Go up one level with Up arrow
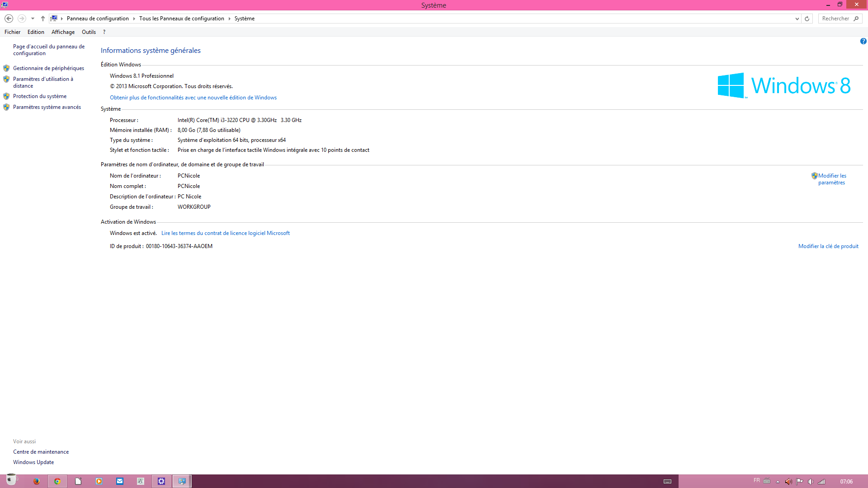The height and width of the screenshot is (488, 868). click(x=43, y=19)
